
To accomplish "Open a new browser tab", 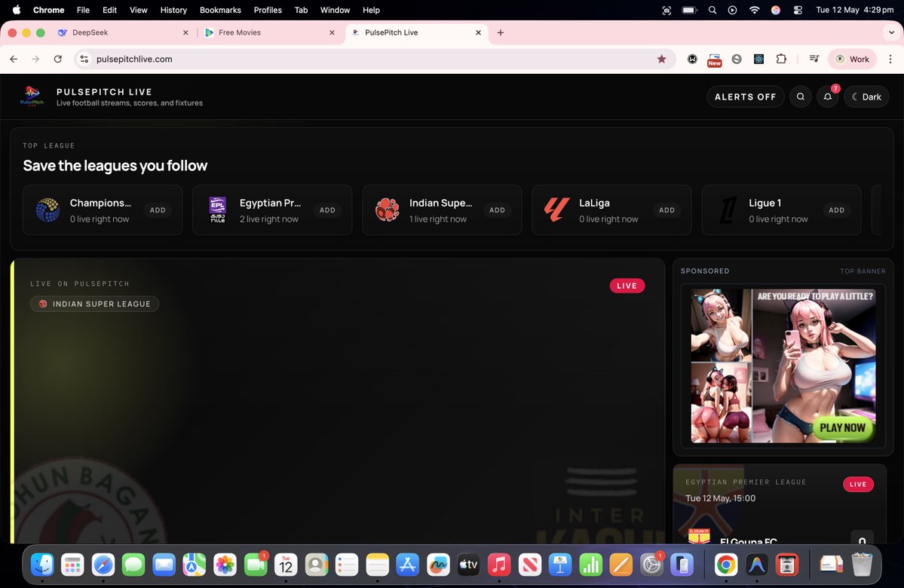I will [x=501, y=33].
